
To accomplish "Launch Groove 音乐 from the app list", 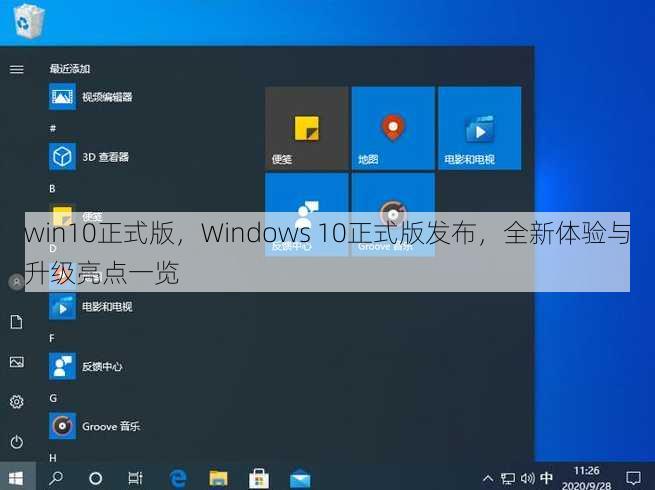I will coord(95,426).
